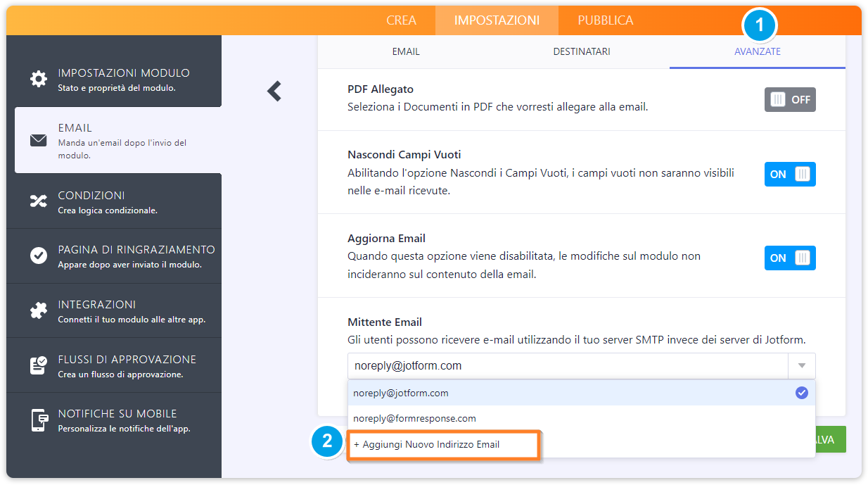The height and width of the screenshot is (485, 868).
Task: Switch to the PUBBLICA tab
Action: click(604, 20)
